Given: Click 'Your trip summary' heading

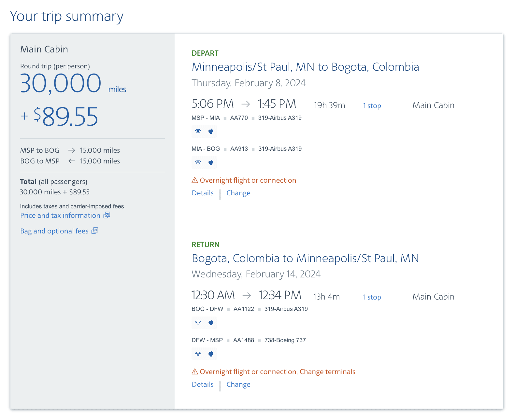Looking at the screenshot, I should pos(67,17).
